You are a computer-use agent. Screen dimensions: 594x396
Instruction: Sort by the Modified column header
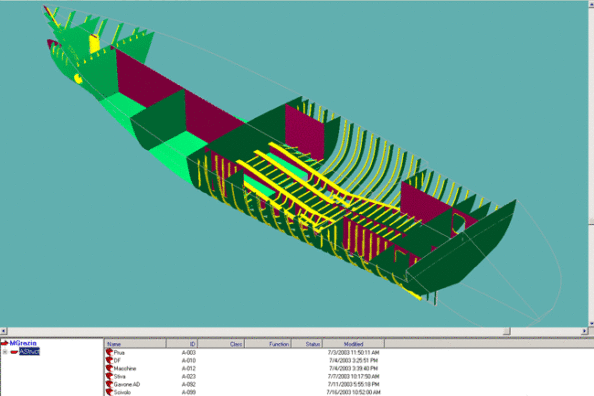(x=353, y=344)
